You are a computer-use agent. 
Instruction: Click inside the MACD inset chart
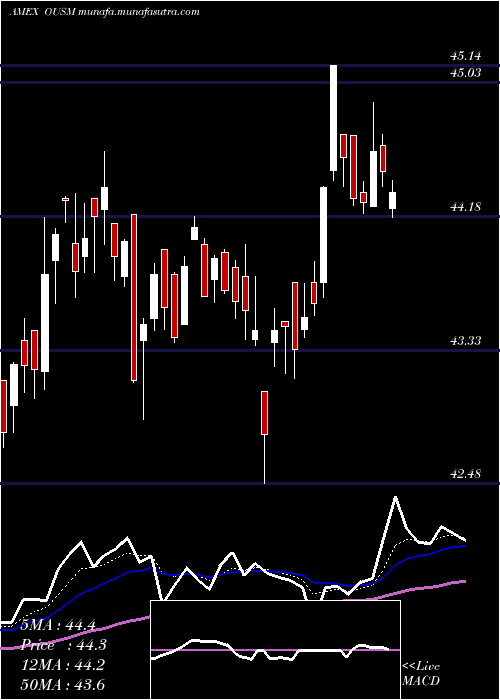[275, 650]
